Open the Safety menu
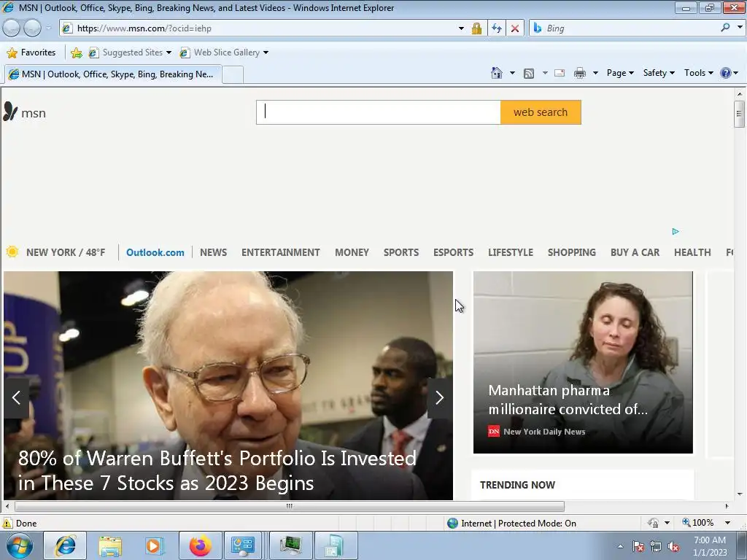This screenshot has width=747, height=560. (659, 73)
